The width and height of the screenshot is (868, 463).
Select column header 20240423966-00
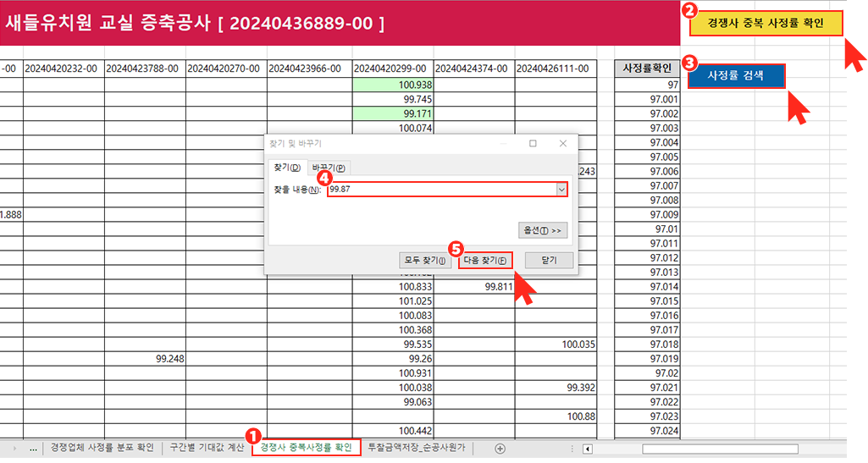click(307, 69)
